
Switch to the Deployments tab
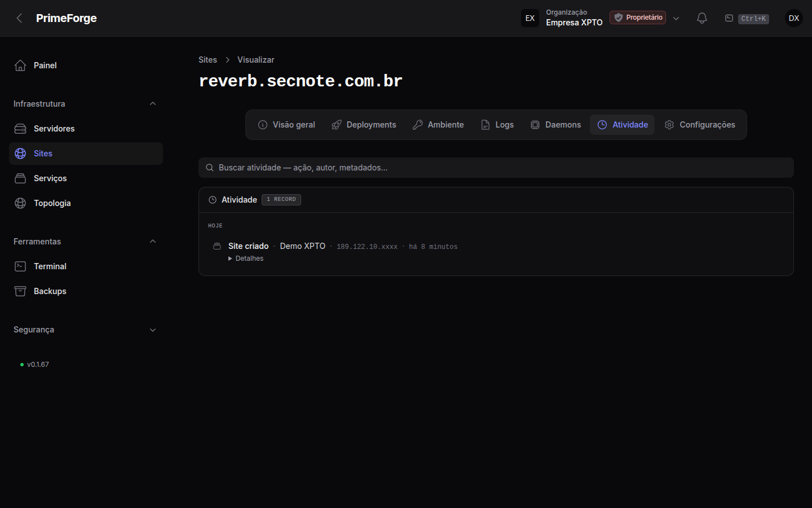click(364, 125)
